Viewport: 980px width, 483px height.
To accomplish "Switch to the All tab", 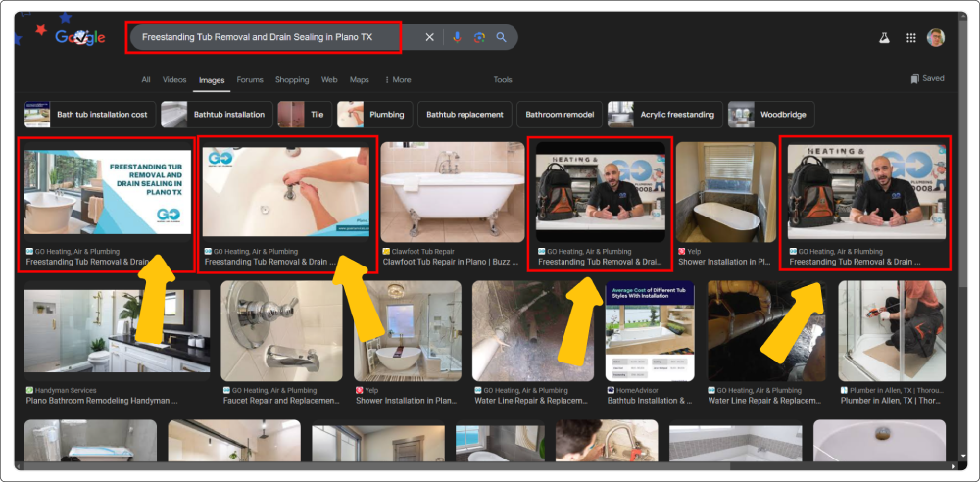I will pos(146,80).
